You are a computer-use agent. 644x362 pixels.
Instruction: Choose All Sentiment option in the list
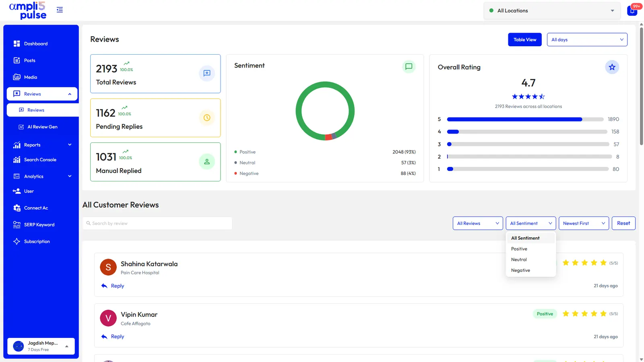coord(530,238)
